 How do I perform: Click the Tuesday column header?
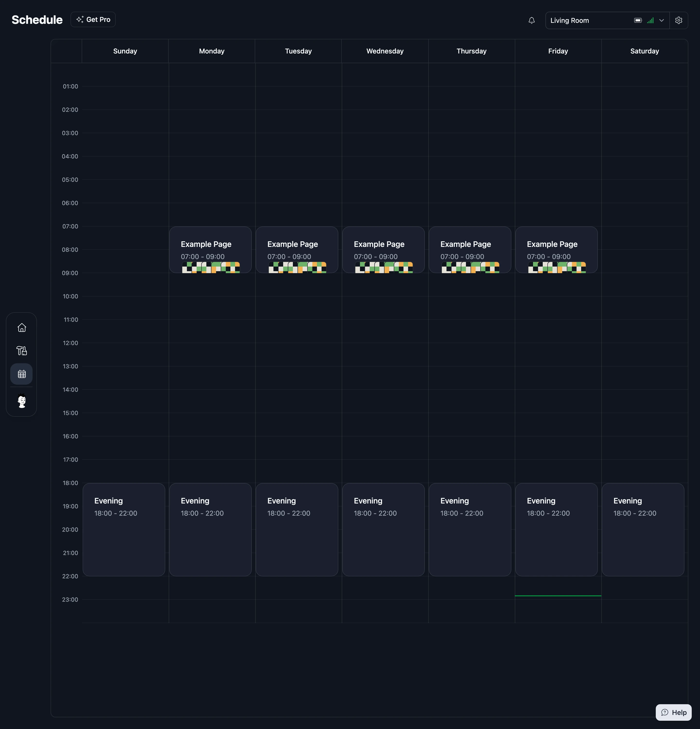pyautogui.click(x=298, y=51)
